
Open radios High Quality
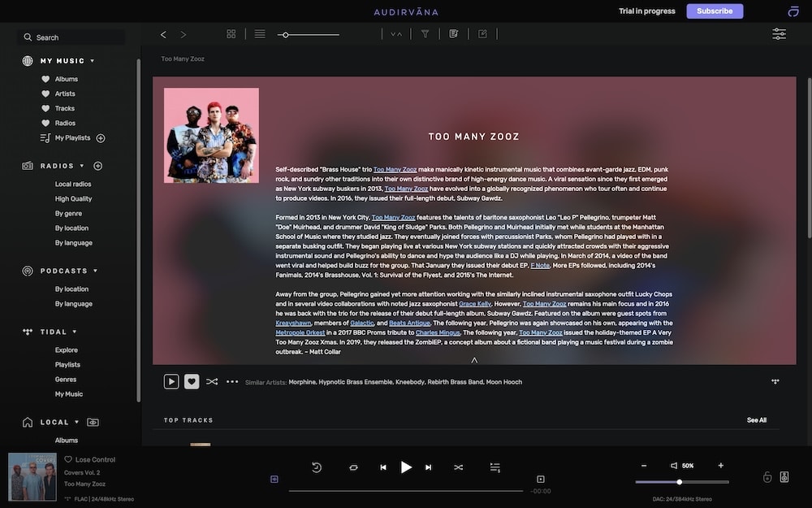(x=74, y=198)
